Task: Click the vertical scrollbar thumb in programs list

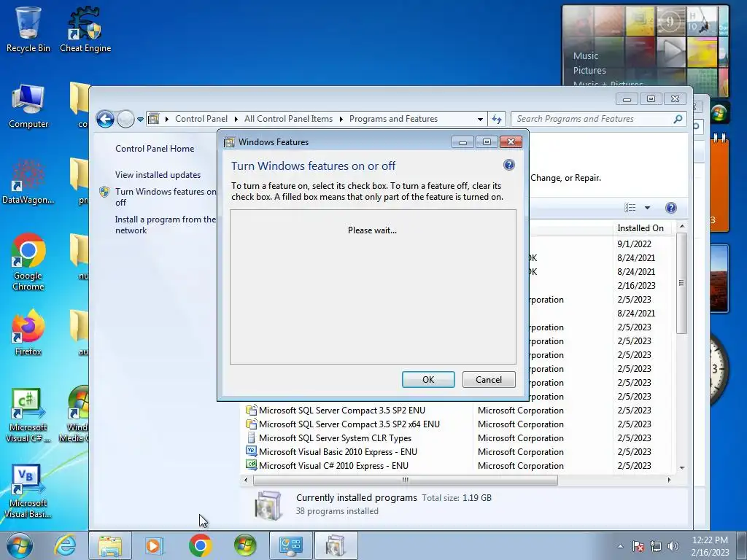Action: coord(681,283)
